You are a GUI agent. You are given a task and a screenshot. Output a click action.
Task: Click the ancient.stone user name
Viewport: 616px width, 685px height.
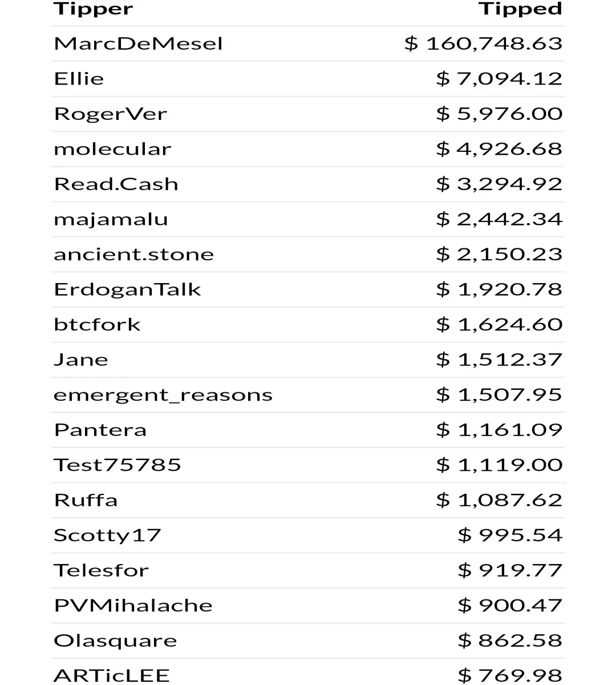tap(133, 255)
